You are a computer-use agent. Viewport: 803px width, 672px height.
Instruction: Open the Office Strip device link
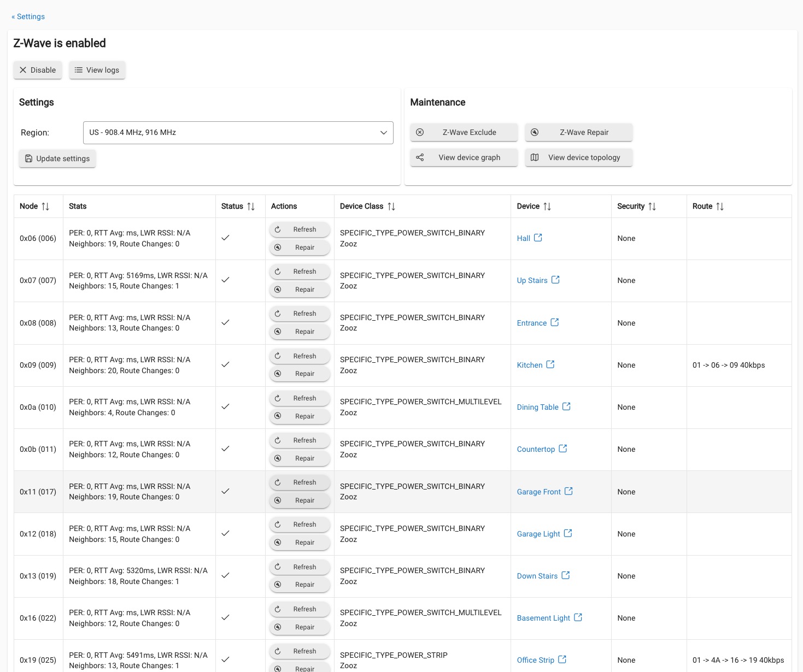pyautogui.click(x=536, y=661)
